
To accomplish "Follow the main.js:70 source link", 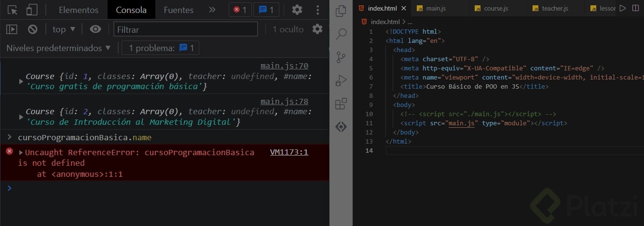I will click(284, 66).
